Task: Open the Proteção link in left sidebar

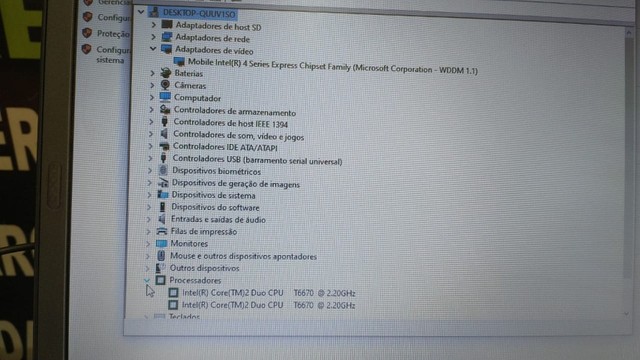Action: click(x=113, y=34)
